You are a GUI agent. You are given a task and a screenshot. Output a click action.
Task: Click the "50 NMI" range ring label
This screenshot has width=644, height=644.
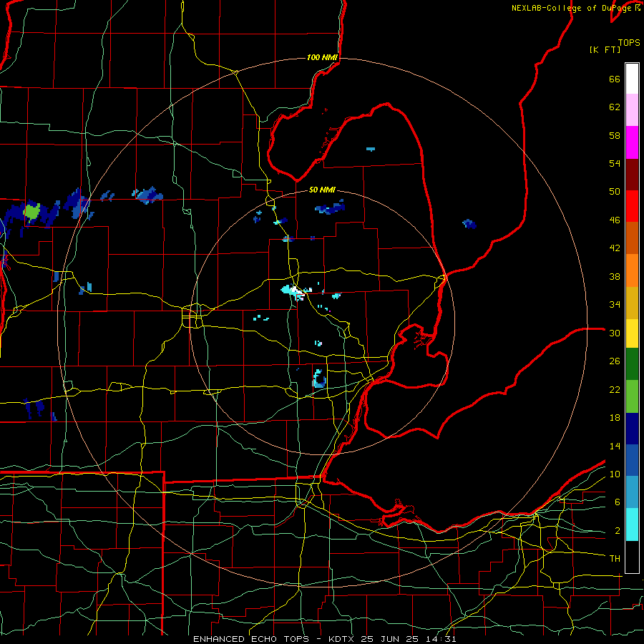coord(322,190)
